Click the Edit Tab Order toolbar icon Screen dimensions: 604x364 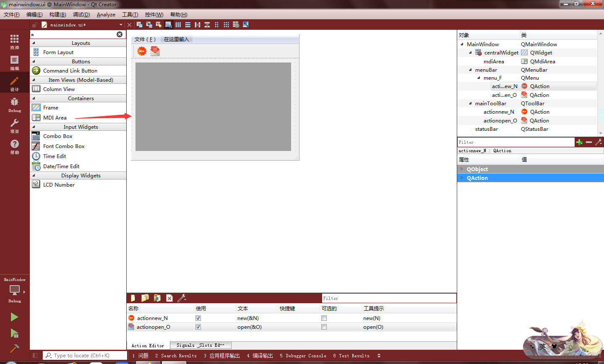[168, 25]
